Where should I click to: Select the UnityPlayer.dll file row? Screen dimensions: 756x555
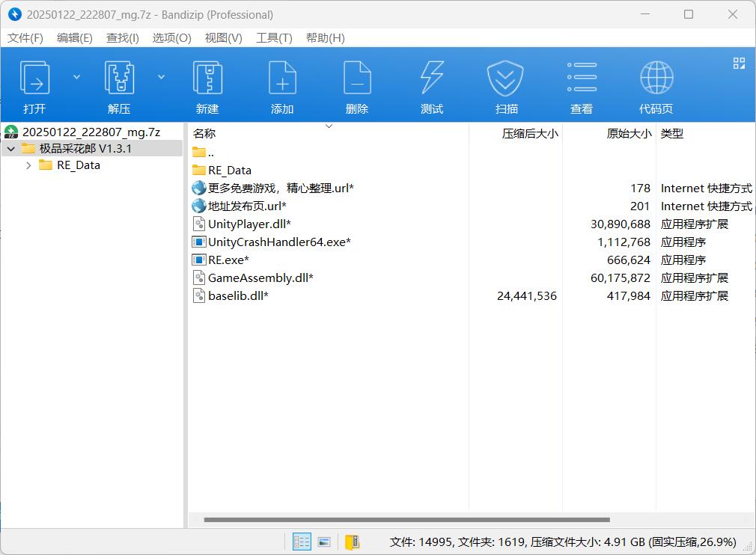(471, 224)
